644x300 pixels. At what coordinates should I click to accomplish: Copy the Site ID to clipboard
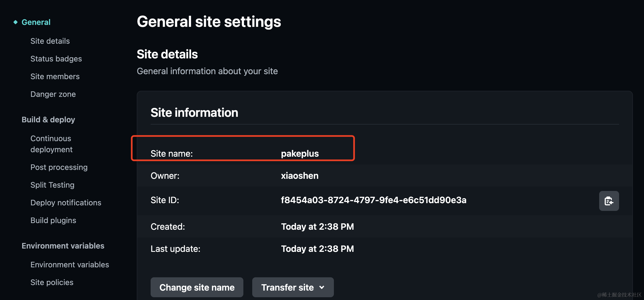(x=609, y=201)
